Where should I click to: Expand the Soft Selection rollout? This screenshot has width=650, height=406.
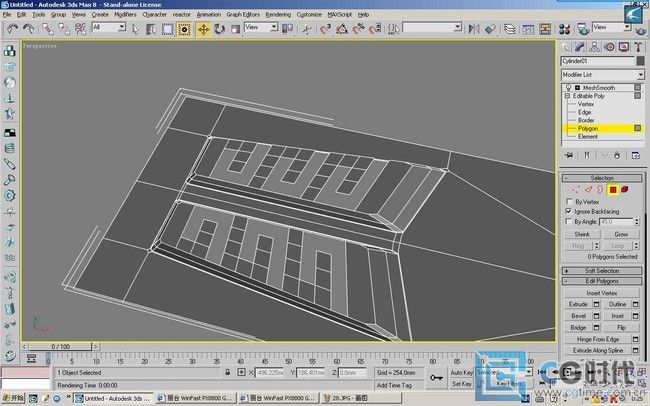(602, 271)
